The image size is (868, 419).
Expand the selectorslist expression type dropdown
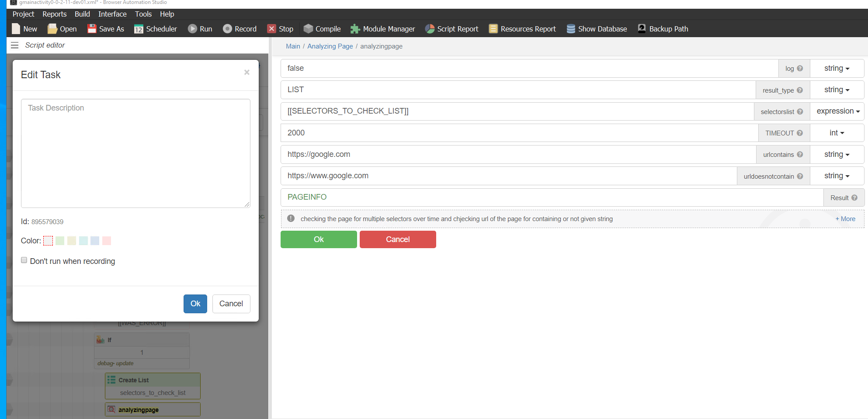pyautogui.click(x=837, y=111)
